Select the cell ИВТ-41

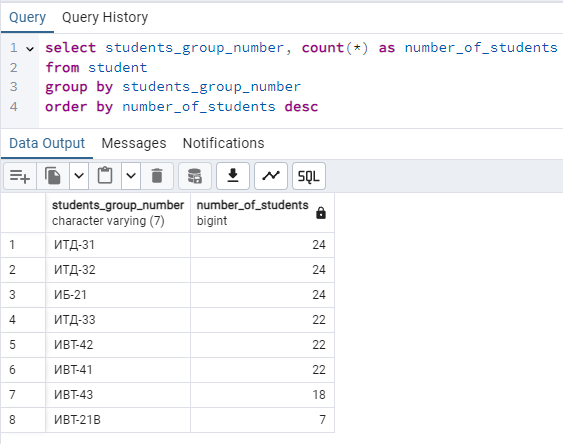[118, 370]
